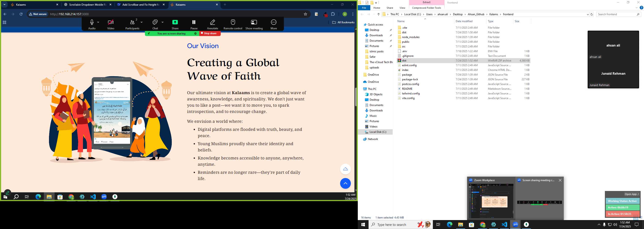Viewport: 644px width, 229px height.
Task: Expand the Explorer ribbon chevron
Action: 636,8
